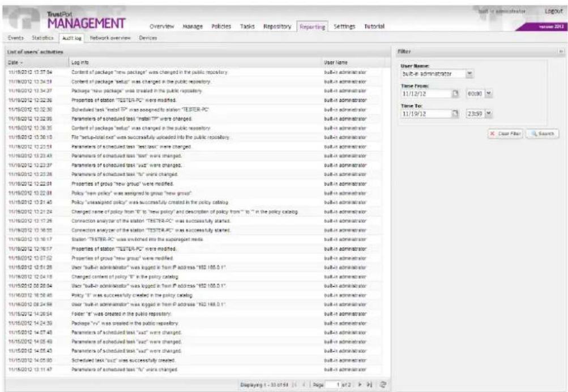Go to the previous page of results

304,385
